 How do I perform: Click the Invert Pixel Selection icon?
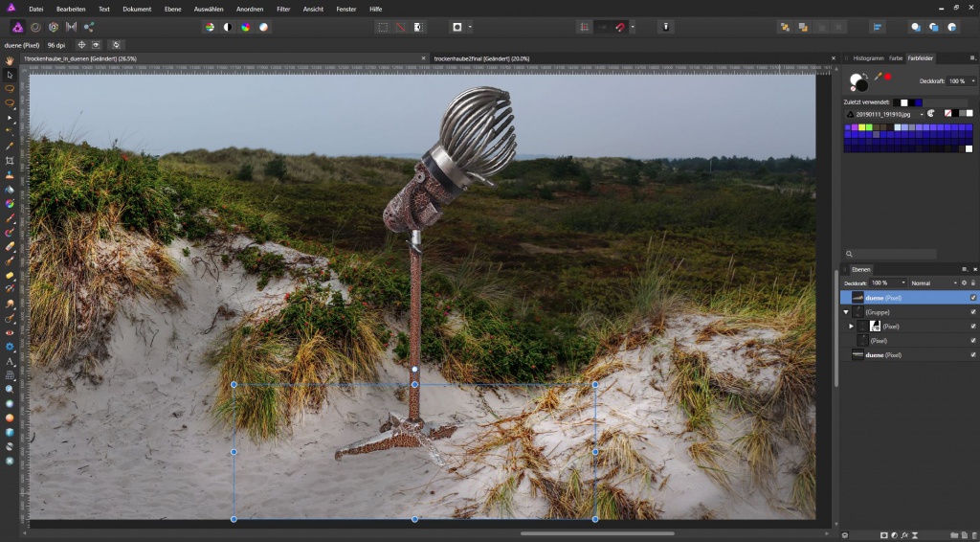[x=418, y=27]
